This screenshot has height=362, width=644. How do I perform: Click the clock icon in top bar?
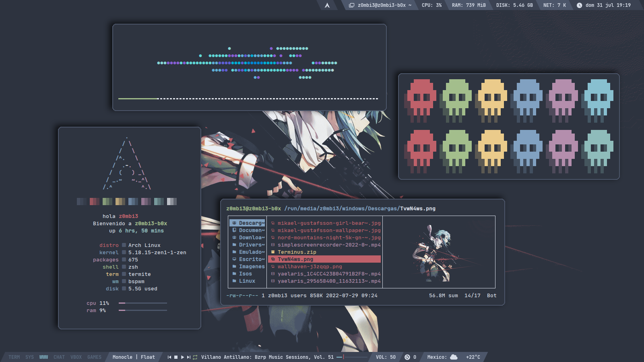(x=579, y=5)
